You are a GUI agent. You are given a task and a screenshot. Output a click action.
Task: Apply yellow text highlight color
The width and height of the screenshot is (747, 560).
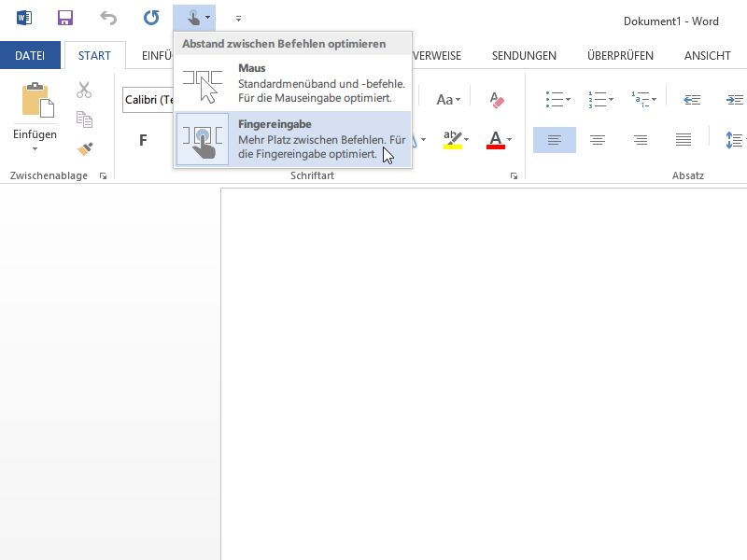452,140
